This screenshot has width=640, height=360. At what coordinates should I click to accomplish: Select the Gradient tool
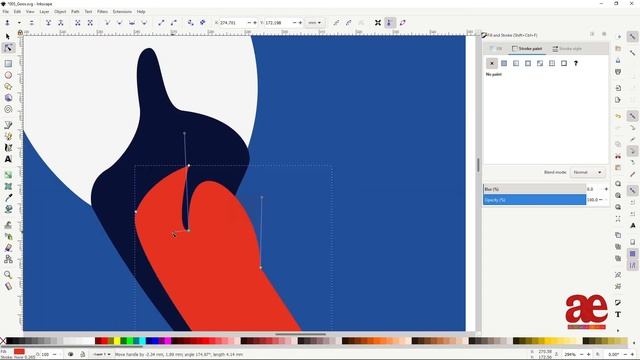point(8,175)
